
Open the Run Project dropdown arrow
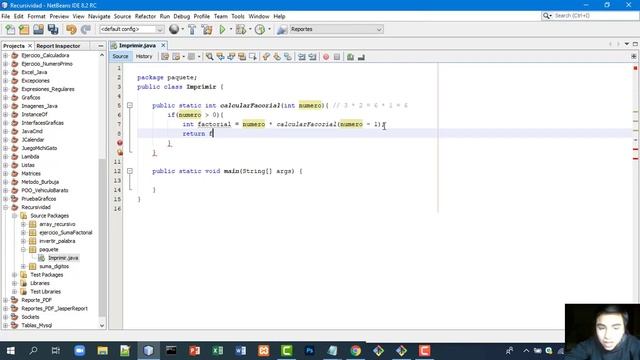231,29
